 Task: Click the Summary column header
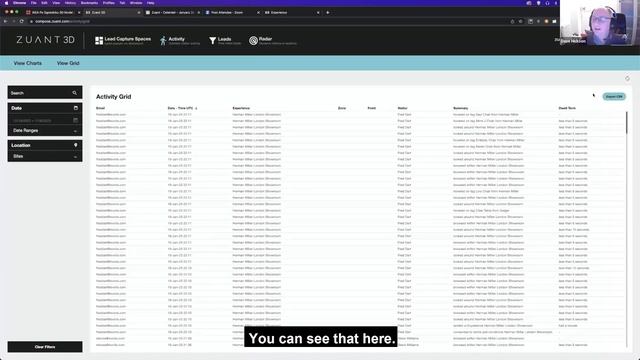[x=461, y=108]
